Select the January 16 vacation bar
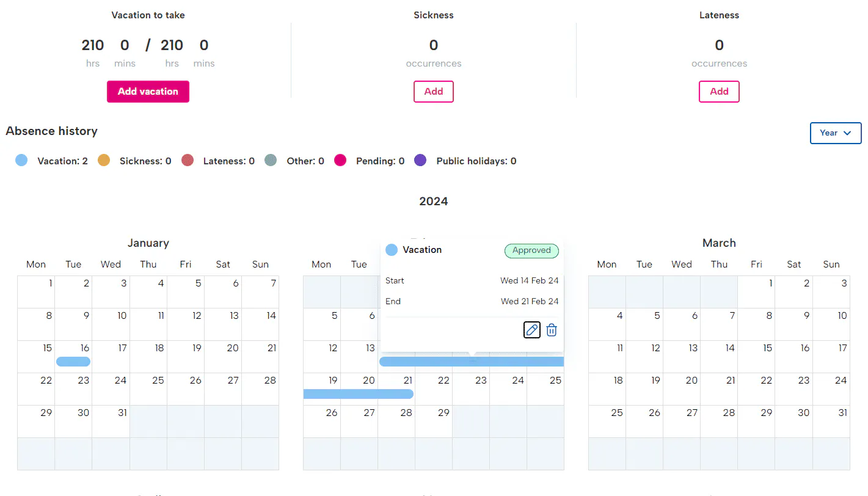Screen dimensions: 868x496 coord(73,362)
